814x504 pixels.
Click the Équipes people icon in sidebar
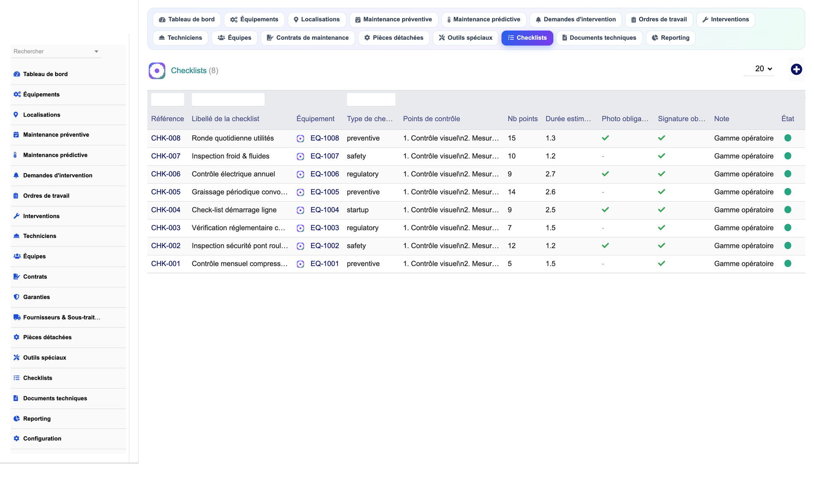click(x=17, y=256)
